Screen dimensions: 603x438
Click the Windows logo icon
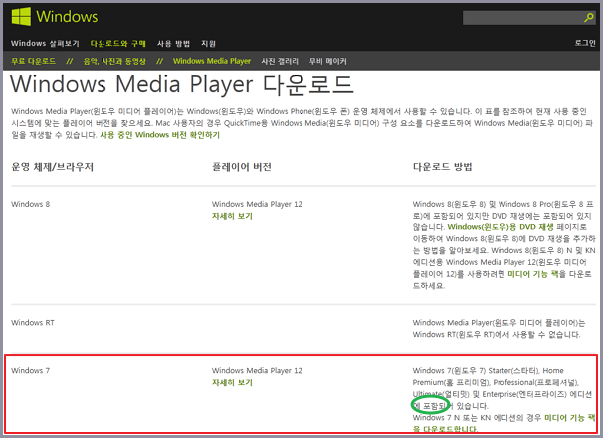click(21, 17)
